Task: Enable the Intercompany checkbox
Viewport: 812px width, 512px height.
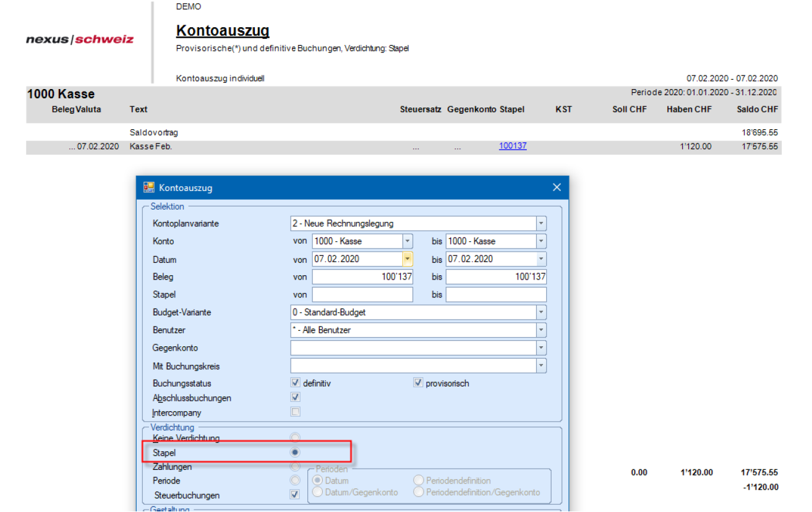Action: (x=296, y=412)
